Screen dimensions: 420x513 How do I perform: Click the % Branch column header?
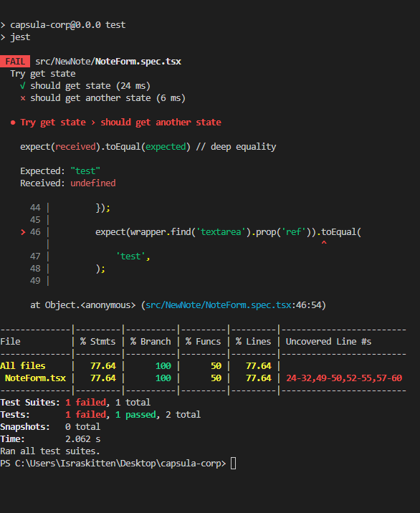pyautogui.click(x=151, y=342)
